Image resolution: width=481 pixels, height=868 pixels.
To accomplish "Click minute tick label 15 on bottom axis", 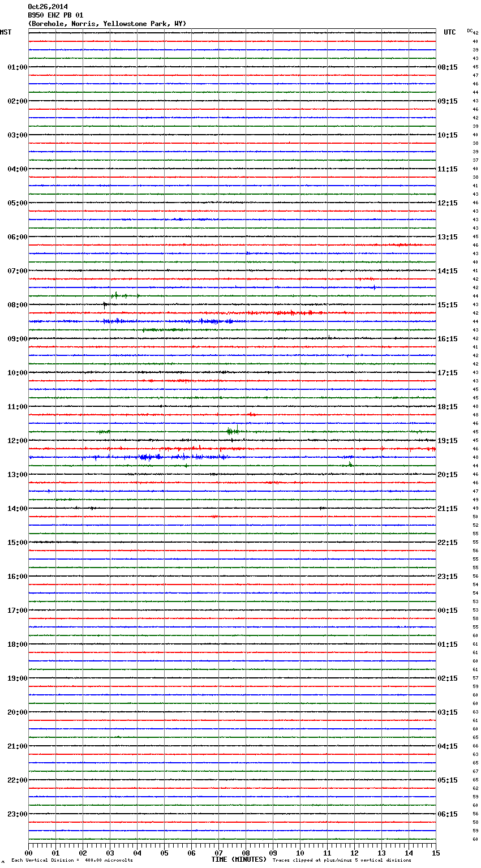I will [x=436, y=853].
